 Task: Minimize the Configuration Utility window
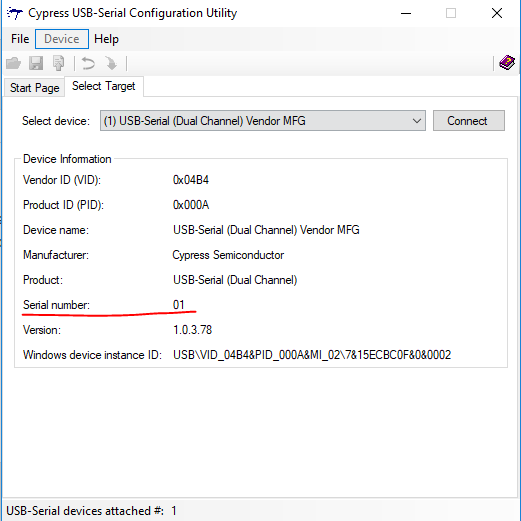click(406, 13)
